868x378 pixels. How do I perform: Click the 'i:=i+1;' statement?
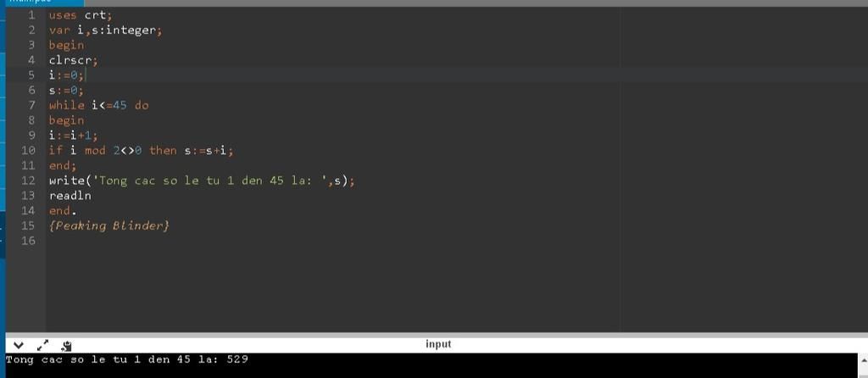(x=73, y=135)
